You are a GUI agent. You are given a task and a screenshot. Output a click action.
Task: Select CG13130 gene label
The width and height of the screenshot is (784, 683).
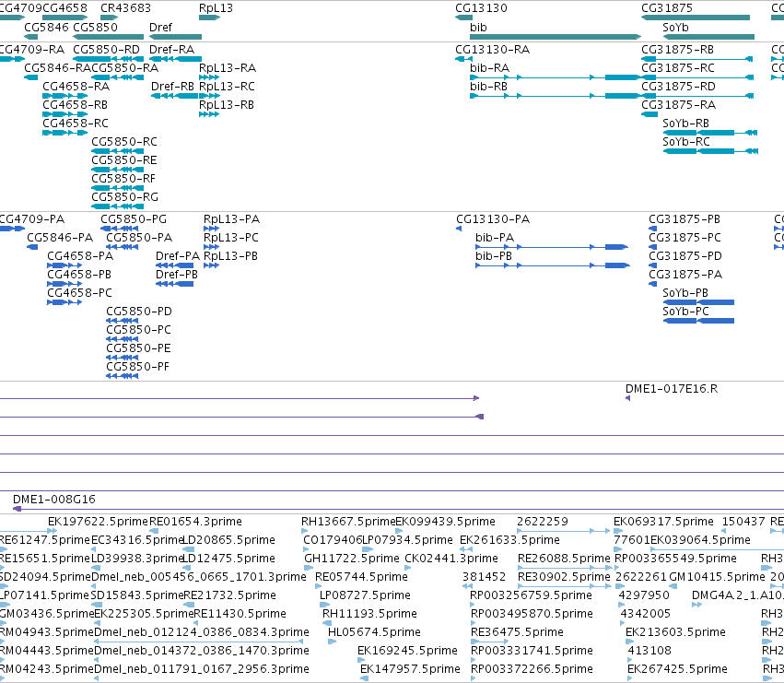tap(481, 8)
